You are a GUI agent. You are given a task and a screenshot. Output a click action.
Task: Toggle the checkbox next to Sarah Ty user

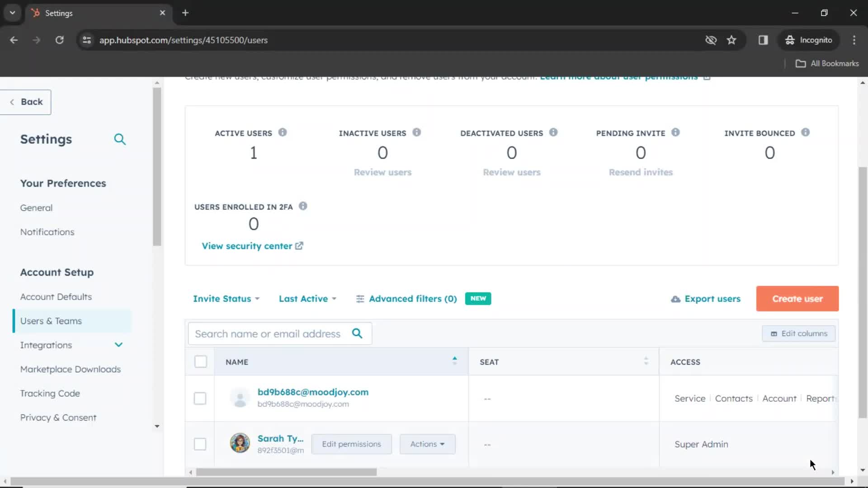point(200,444)
